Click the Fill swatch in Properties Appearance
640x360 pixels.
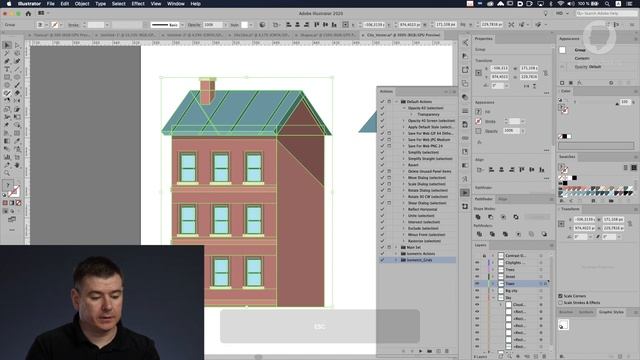coord(478,111)
